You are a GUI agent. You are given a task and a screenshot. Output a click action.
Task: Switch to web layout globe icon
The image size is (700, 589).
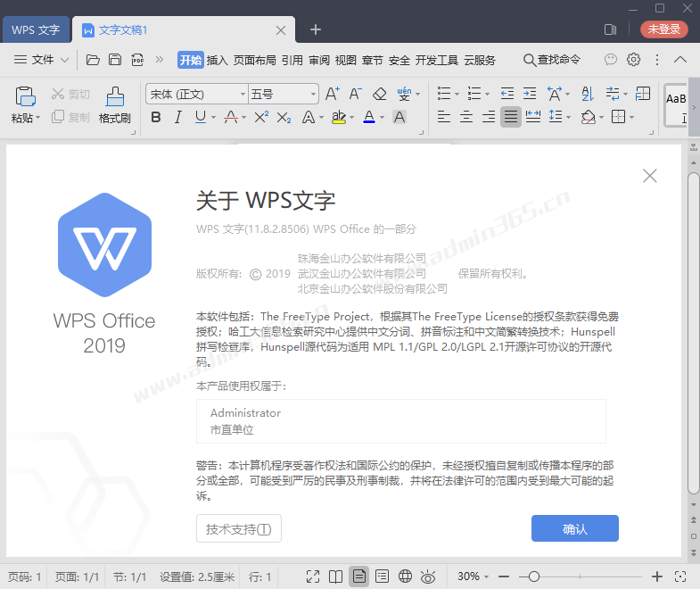pos(405,577)
